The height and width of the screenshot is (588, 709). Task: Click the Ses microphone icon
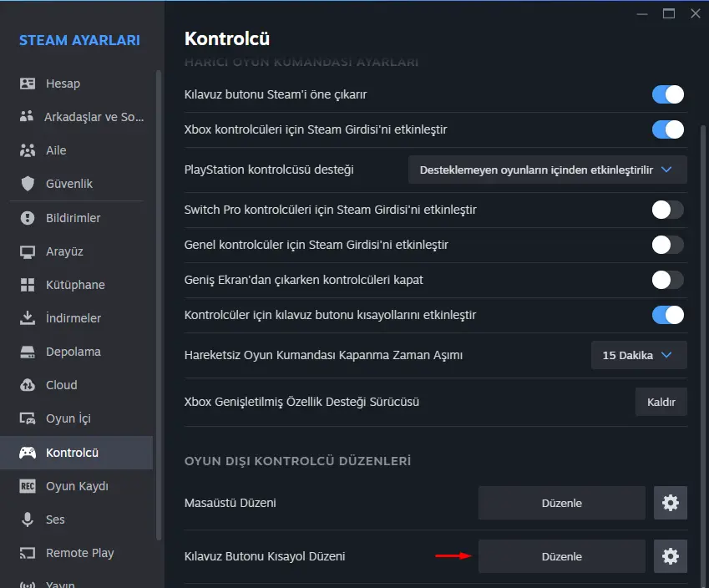pyautogui.click(x=28, y=520)
